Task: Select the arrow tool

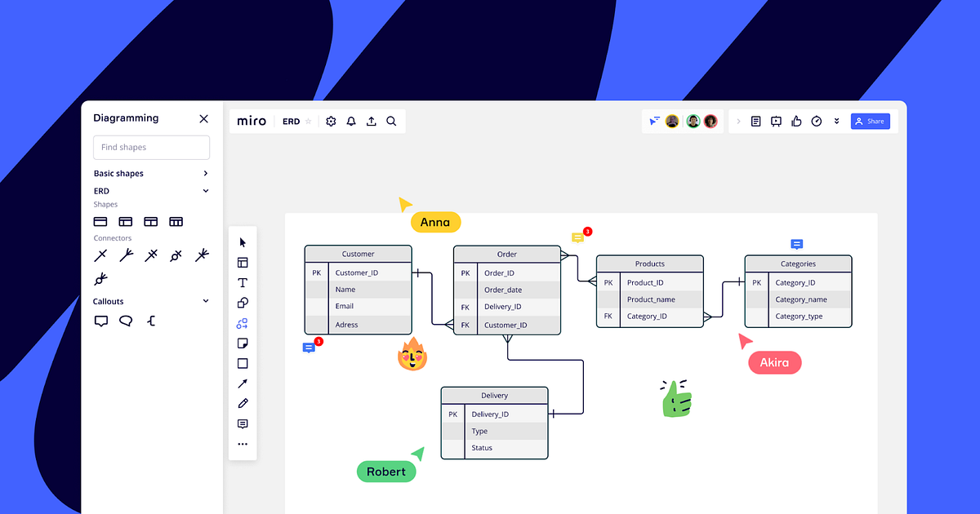Action: [x=243, y=383]
